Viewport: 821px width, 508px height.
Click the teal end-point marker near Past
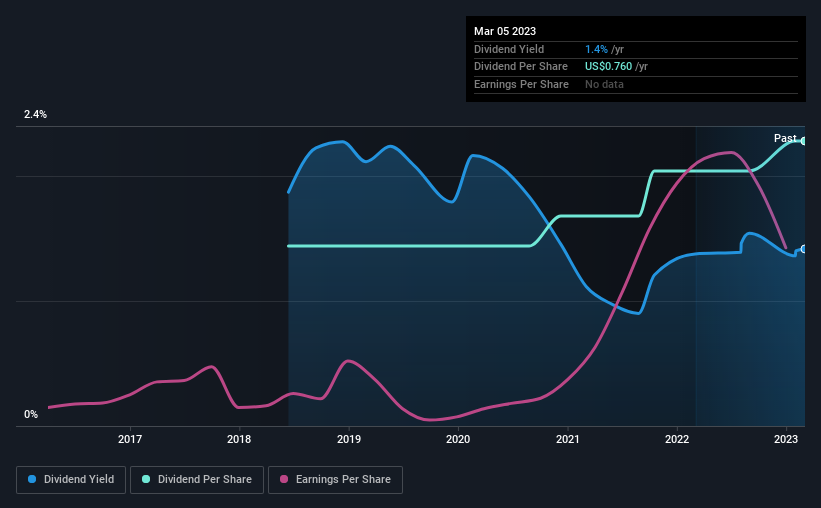click(x=803, y=141)
